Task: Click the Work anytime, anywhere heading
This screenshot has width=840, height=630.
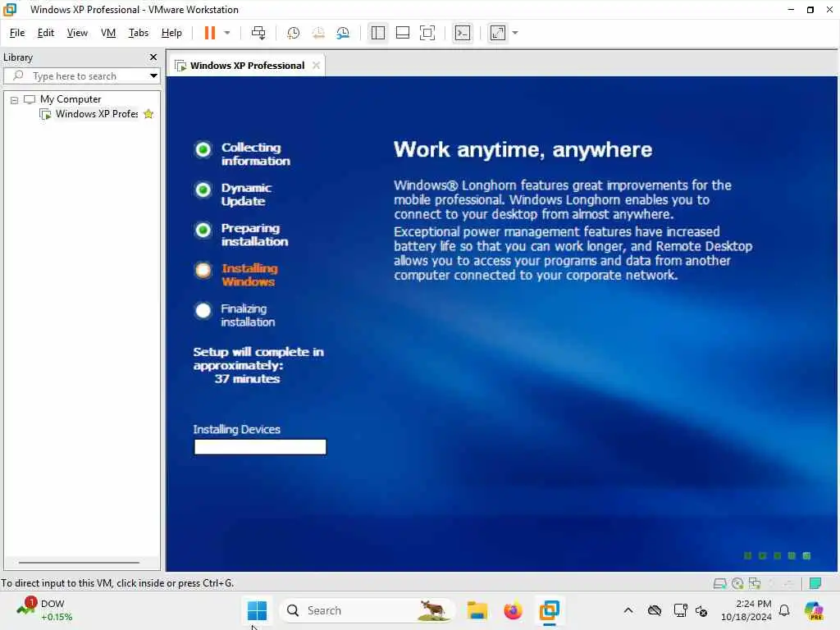Action: click(523, 149)
